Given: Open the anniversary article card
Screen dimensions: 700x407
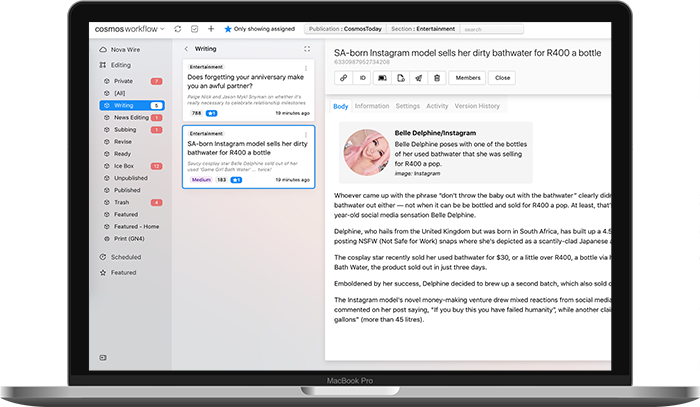Looking at the screenshot, I should pos(248,90).
